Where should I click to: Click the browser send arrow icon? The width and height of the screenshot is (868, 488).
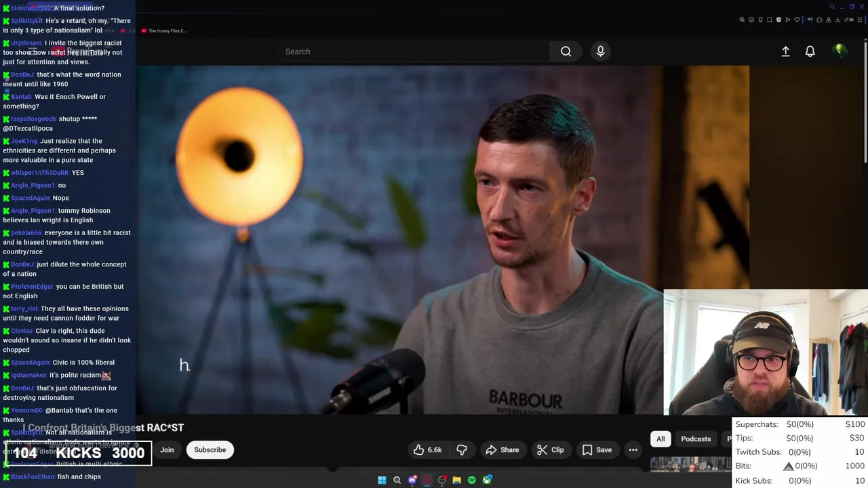787,20
